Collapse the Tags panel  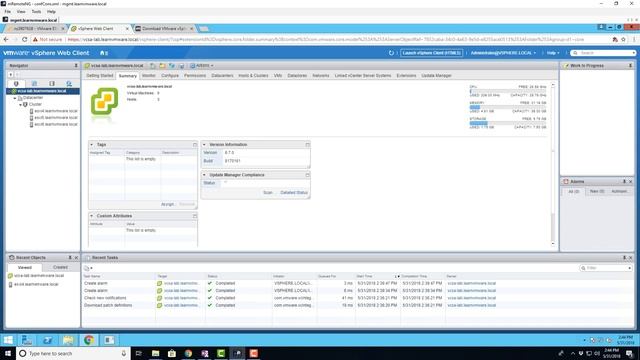92,145
